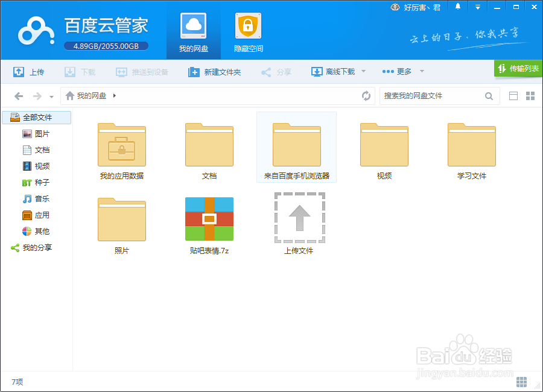
Task: Select the 我的应用数据 folder
Action: pyautogui.click(x=121, y=151)
